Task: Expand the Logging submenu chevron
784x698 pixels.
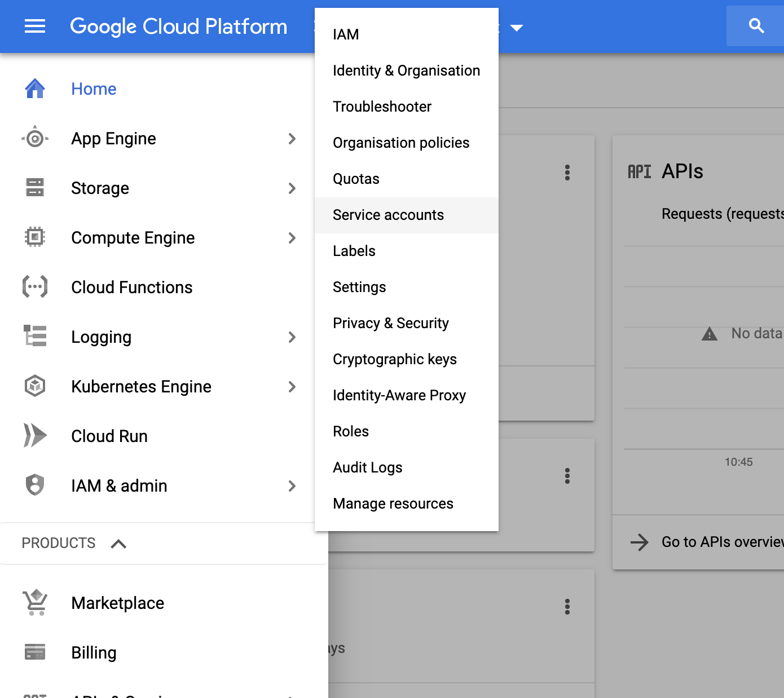Action: click(x=292, y=337)
